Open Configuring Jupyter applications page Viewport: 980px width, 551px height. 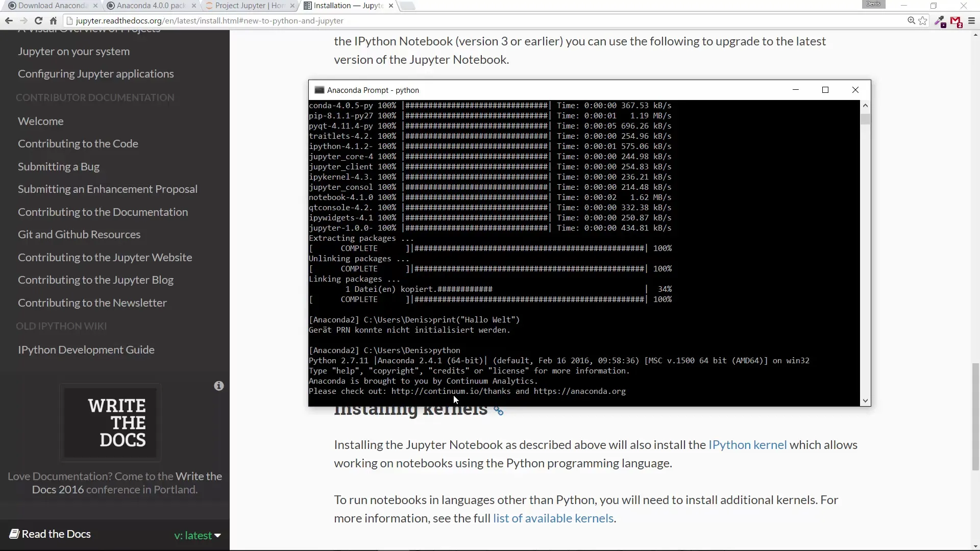coord(96,74)
